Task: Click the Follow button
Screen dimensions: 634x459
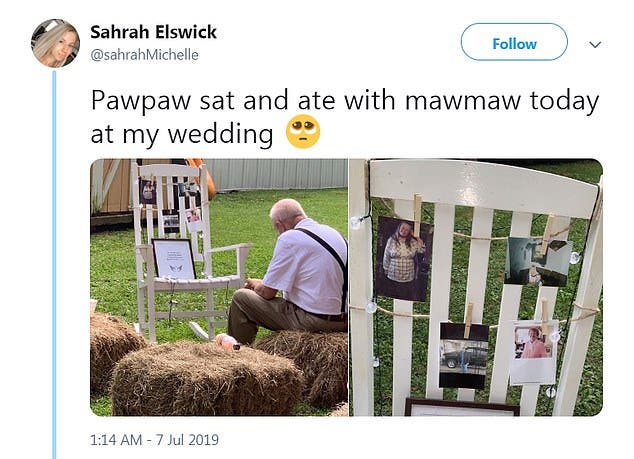Action: click(514, 42)
